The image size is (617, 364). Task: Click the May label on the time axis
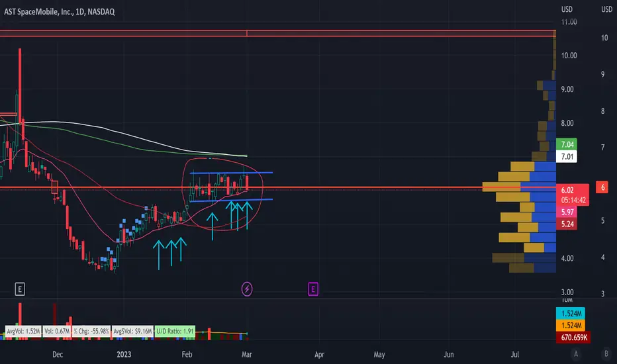[379, 354]
